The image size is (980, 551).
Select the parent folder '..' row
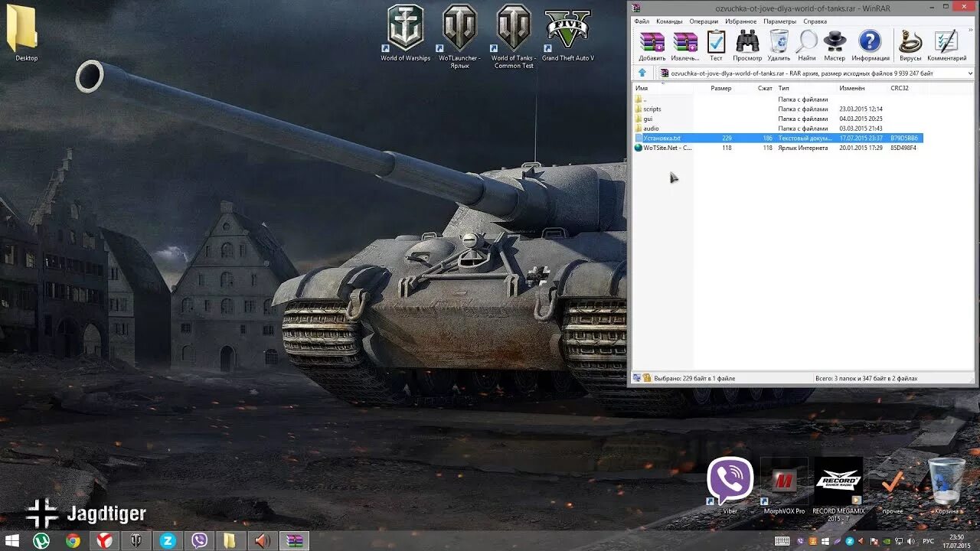(778, 99)
